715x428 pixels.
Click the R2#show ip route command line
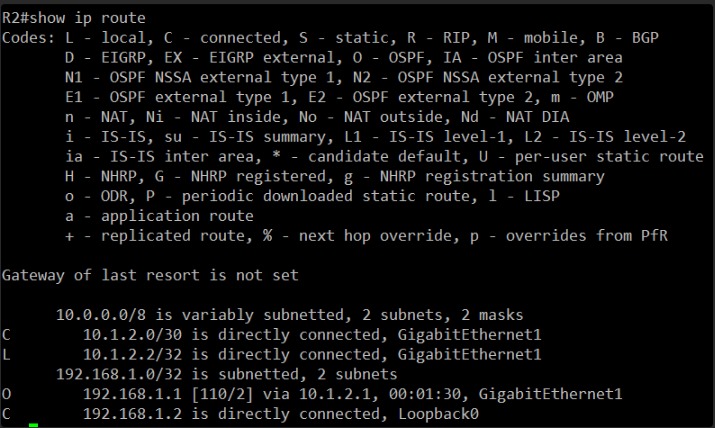tap(74, 18)
